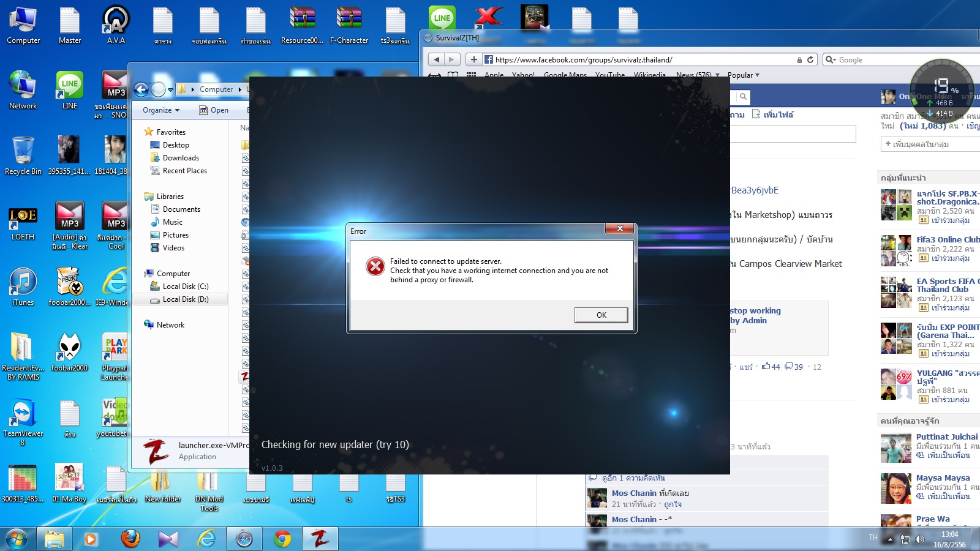980x551 pixels.
Task: Launch Windows Media Player from the taskbar
Action: pos(91,539)
